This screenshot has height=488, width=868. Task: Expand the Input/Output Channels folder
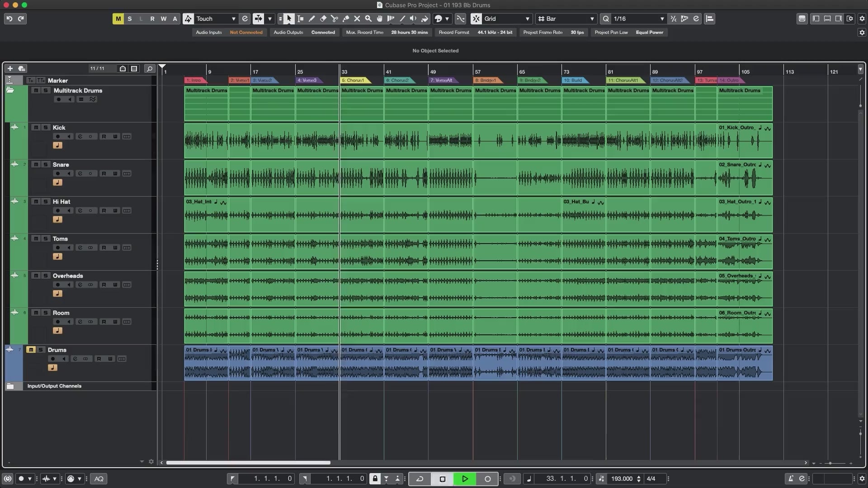(10, 386)
